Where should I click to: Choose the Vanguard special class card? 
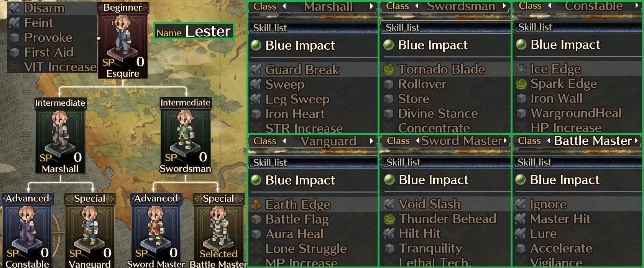click(x=90, y=231)
